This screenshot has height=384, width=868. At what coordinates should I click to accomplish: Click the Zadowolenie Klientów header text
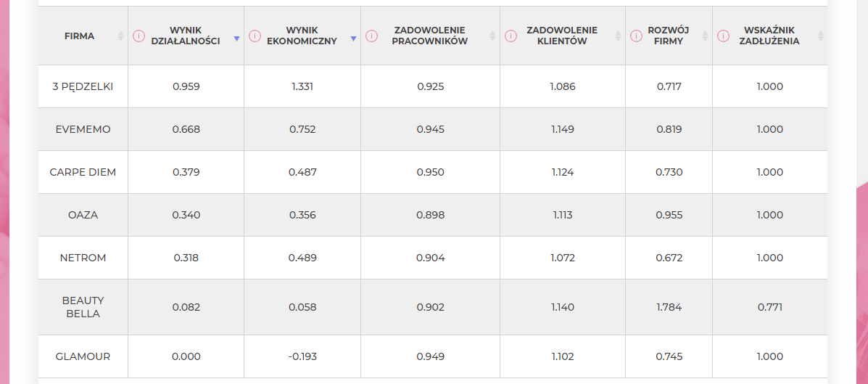point(562,36)
